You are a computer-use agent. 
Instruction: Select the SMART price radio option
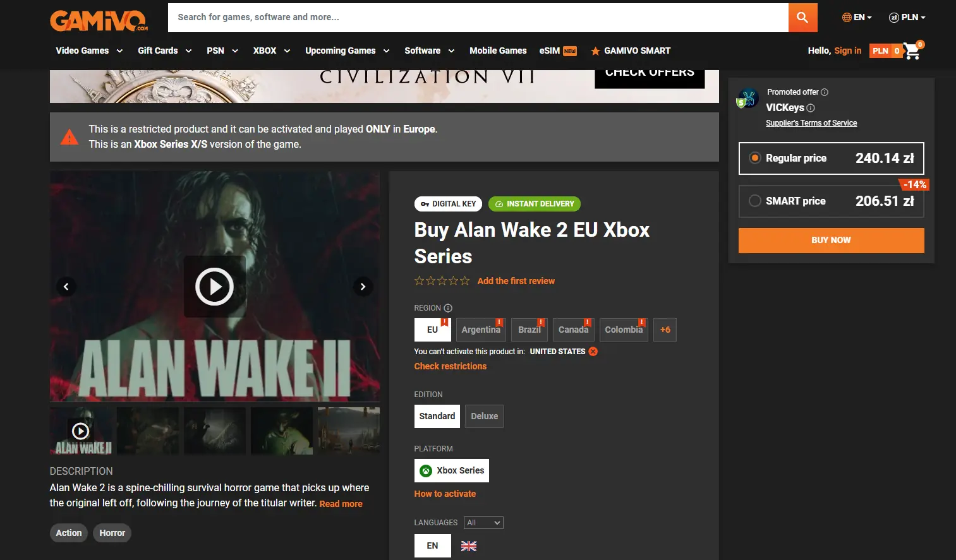pos(754,201)
